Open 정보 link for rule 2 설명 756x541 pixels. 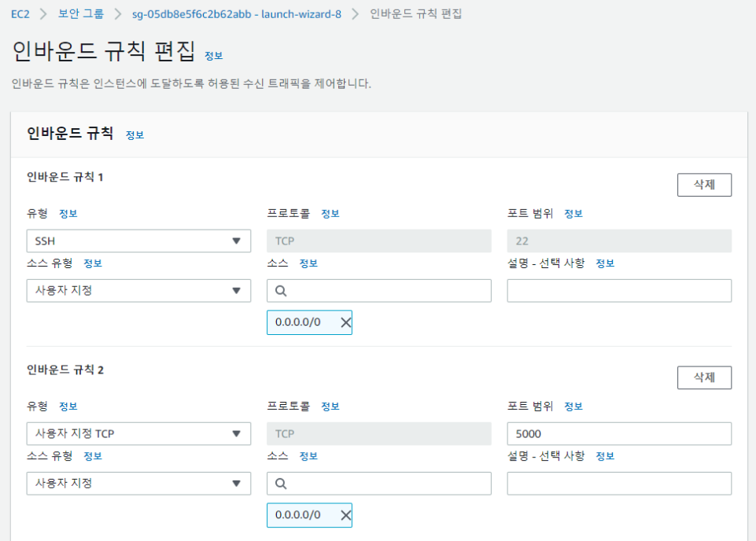[x=605, y=456]
